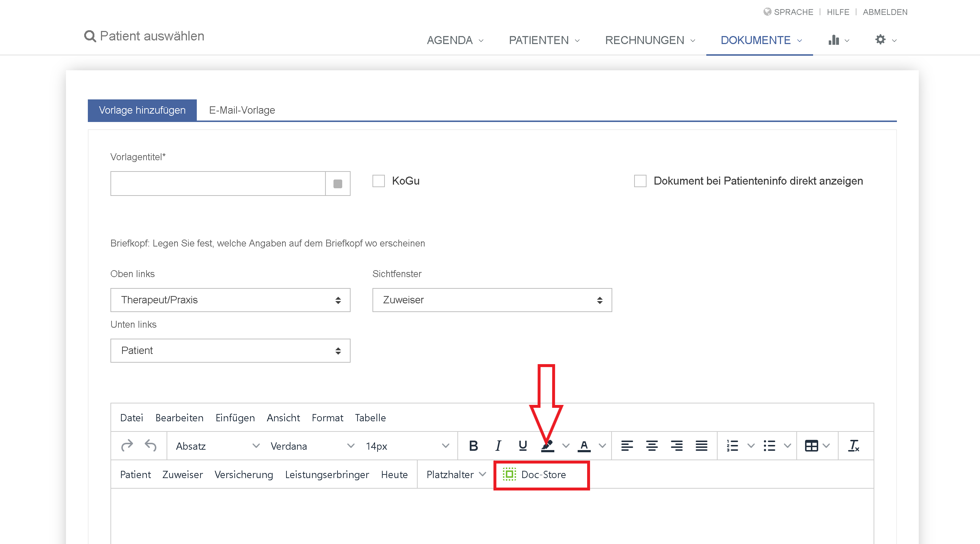Open the Verdana font dropdown
Screen dimensions: 980x544
[x=312, y=446]
